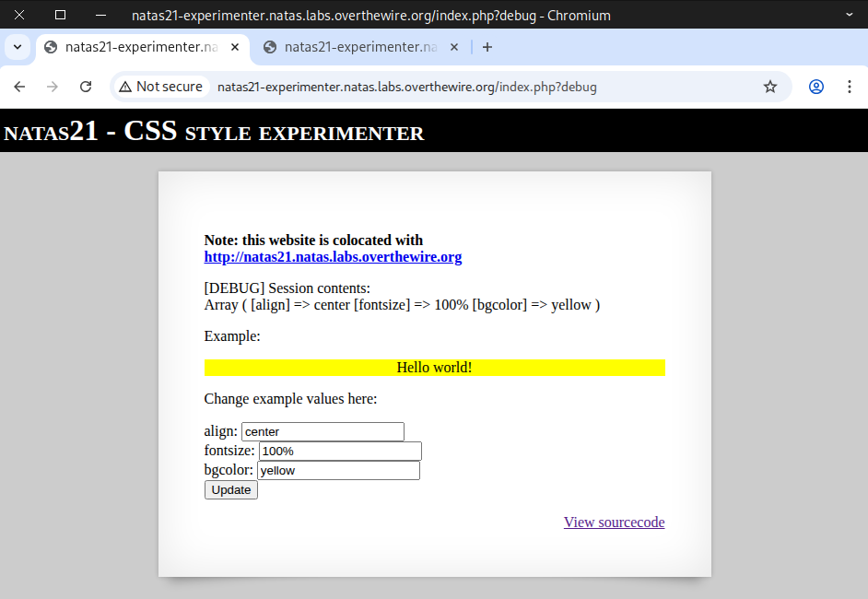
Task: Click the browser forward arrow
Action: pos(53,87)
